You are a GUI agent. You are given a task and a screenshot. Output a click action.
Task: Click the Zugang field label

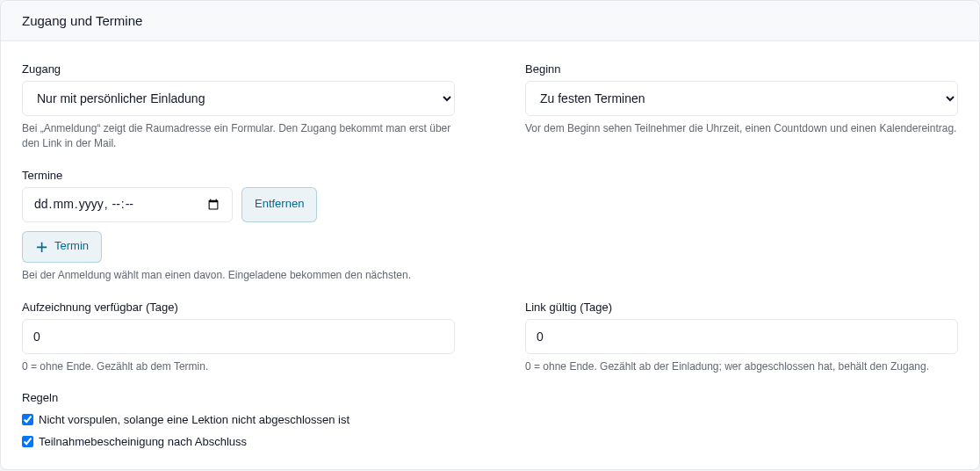click(x=41, y=69)
